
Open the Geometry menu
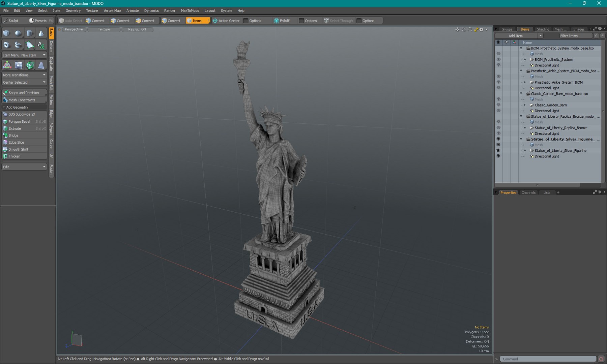click(73, 10)
